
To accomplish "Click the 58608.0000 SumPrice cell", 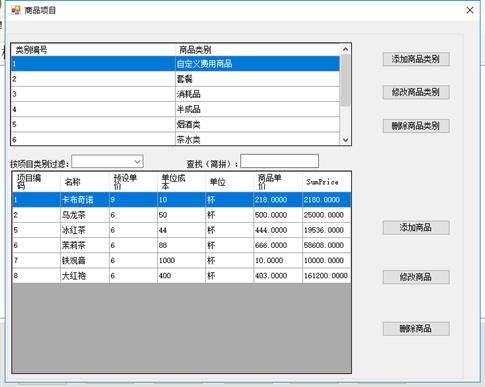I will (327, 245).
